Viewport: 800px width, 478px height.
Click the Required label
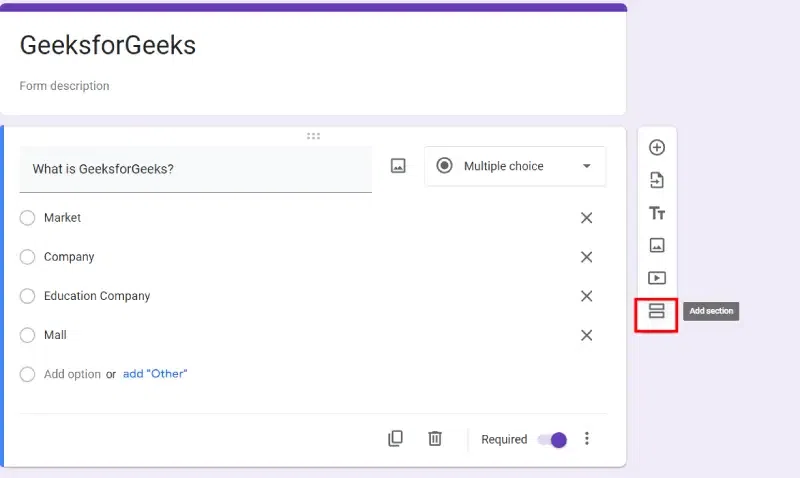[x=504, y=439]
